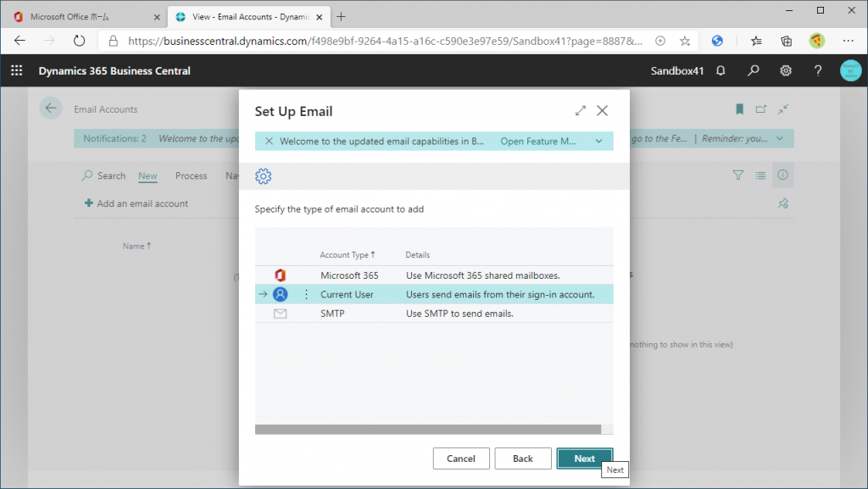Click the Email Accounts page title

click(x=106, y=109)
